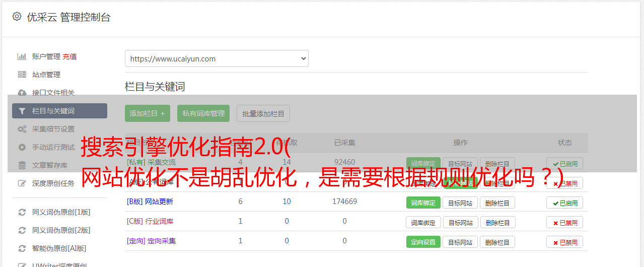Click 待抓取 value 10 in 网站更新 row
Image resolution: width=644 pixels, height=267 pixels.
pos(287,202)
